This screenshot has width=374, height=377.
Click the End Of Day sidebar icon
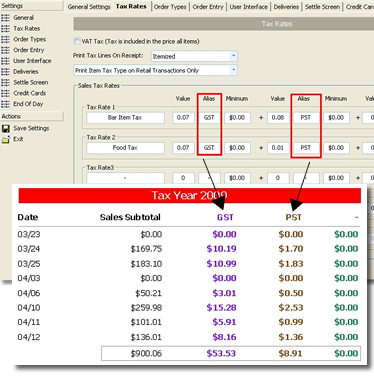(5, 104)
